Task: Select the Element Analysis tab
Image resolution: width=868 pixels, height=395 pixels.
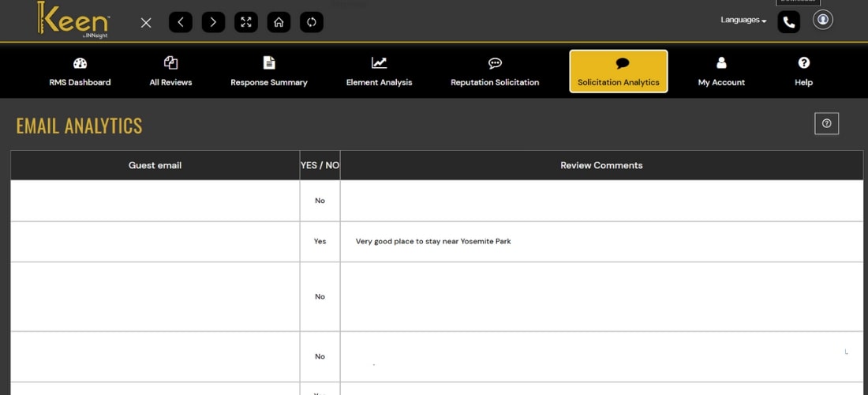Action: [379, 71]
